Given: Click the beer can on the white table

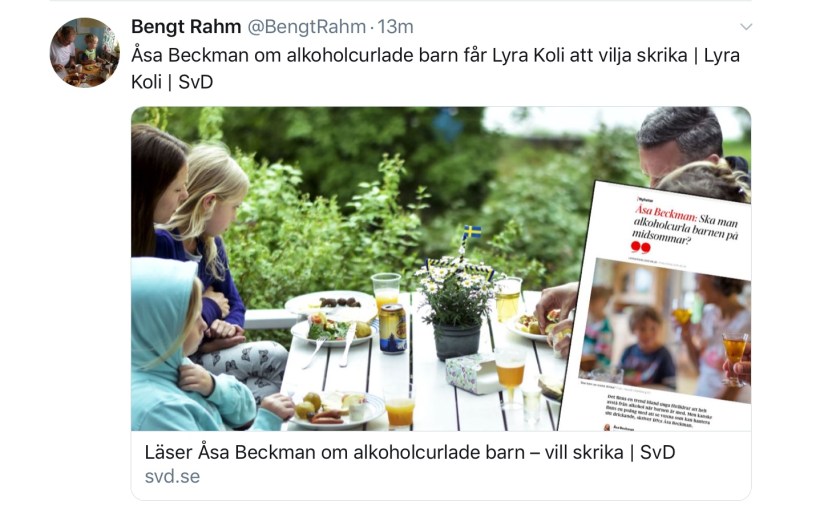Looking at the screenshot, I should [393, 328].
